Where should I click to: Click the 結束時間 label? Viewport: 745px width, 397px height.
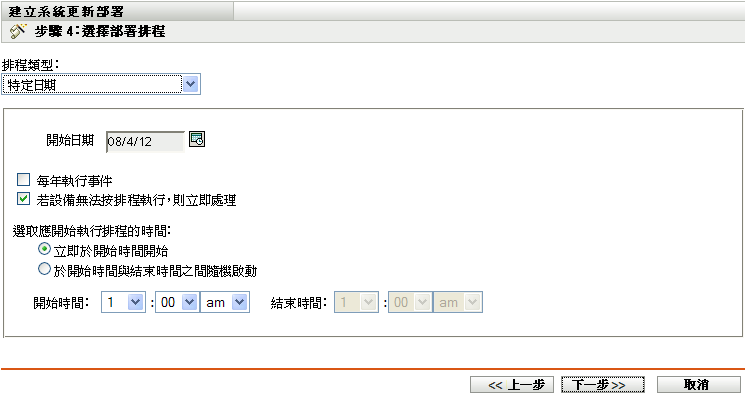coord(299,302)
